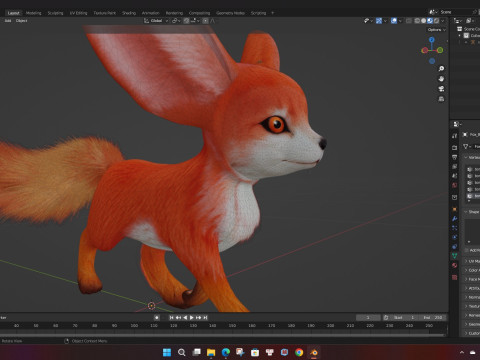Switch to the Shading workspace tab

pyautogui.click(x=129, y=13)
